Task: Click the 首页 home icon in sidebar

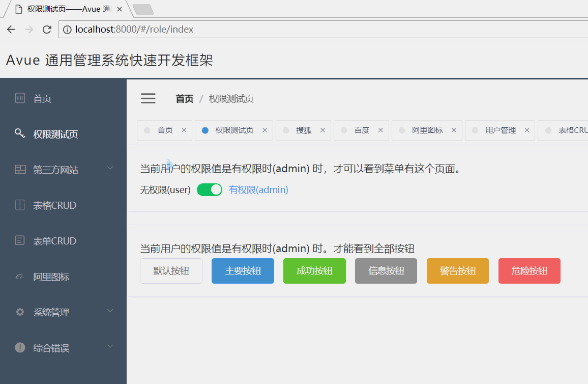Action: (20, 98)
